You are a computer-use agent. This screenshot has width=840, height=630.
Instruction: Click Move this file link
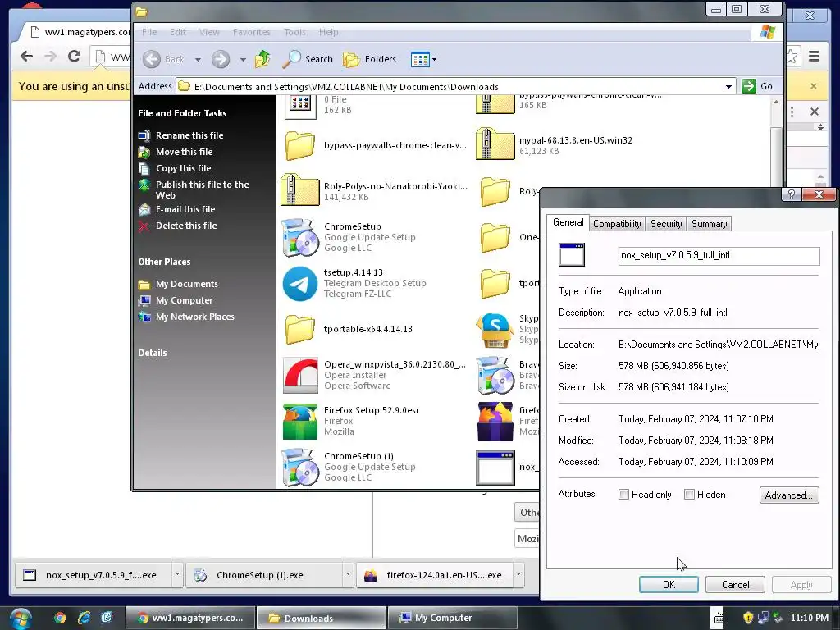click(185, 152)
